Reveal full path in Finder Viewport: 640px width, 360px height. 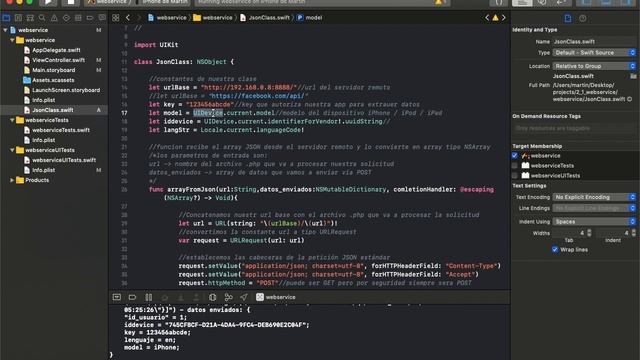tap(630, 99)
